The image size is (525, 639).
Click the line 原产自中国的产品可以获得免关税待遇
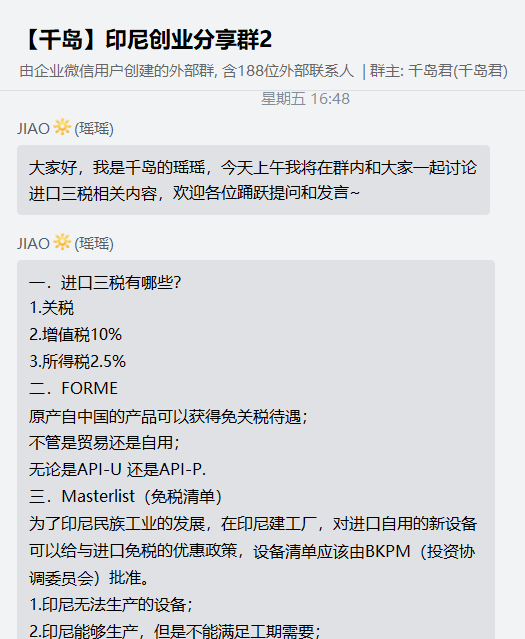click(x=168, y=416)
